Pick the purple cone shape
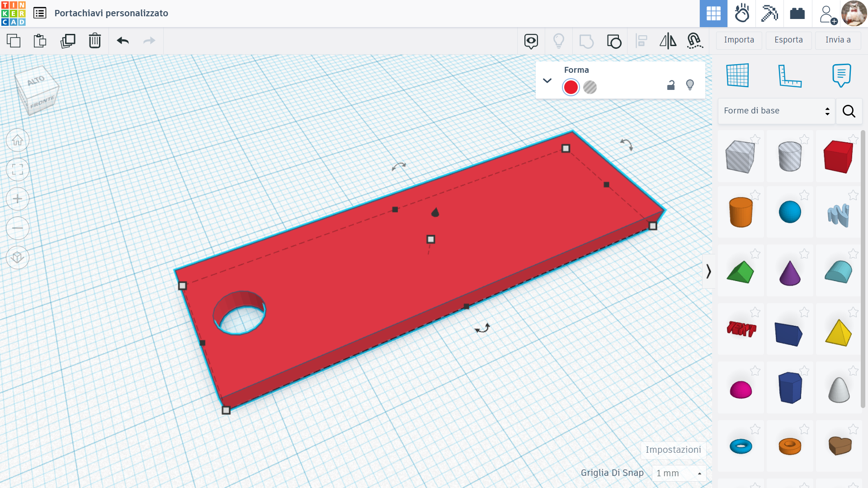 click(790, 273)
